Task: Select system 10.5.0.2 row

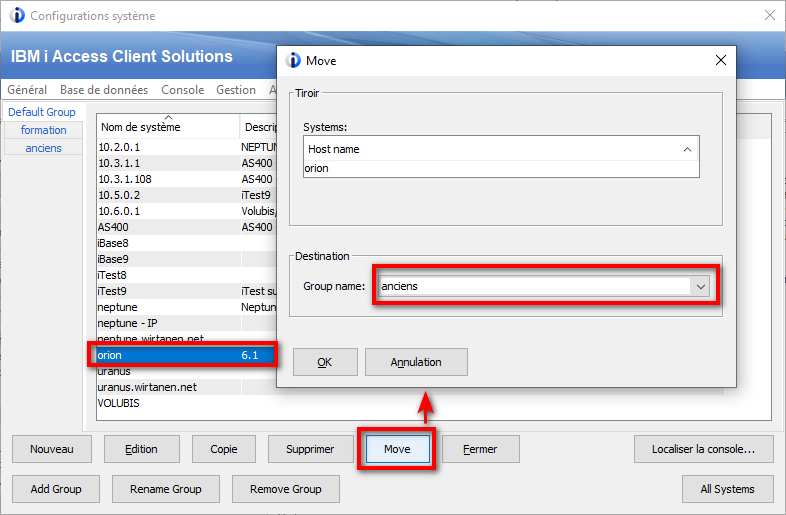Action: (x=186, y=195)
